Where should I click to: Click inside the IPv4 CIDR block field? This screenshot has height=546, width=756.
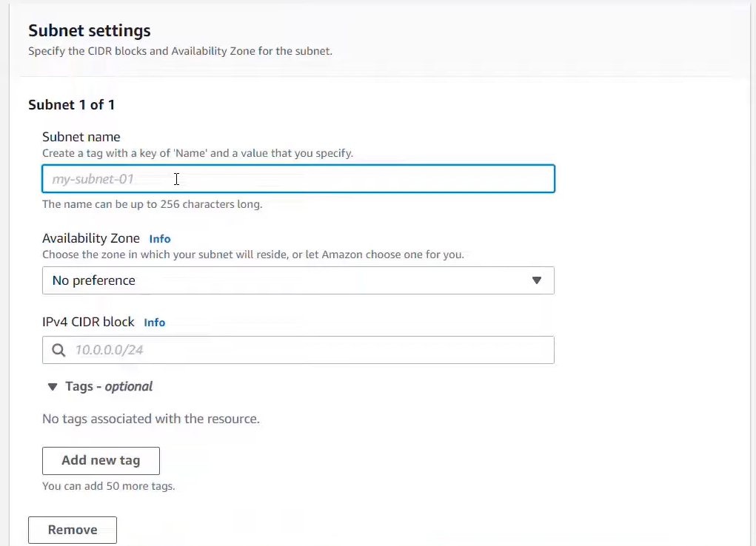click(x=298, y=349)
